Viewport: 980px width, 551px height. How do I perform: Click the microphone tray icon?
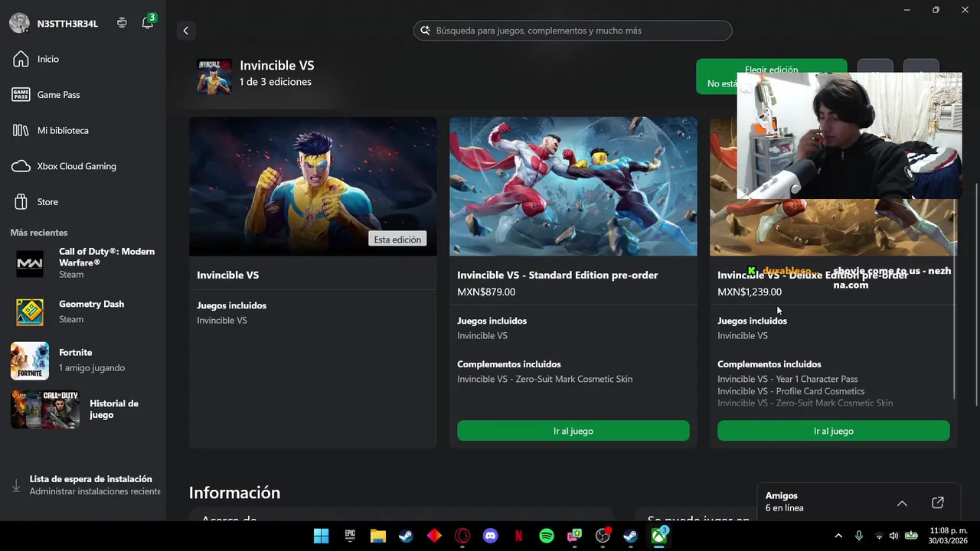859,536
